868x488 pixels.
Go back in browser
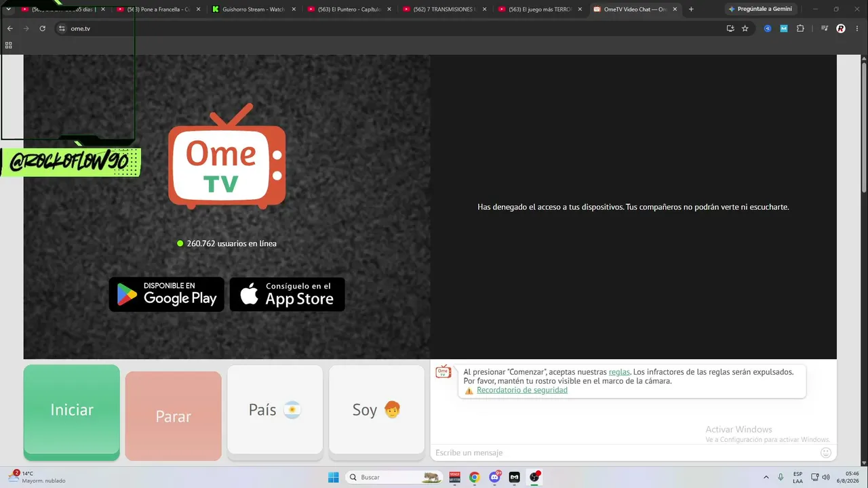click(x=9, y=28)
